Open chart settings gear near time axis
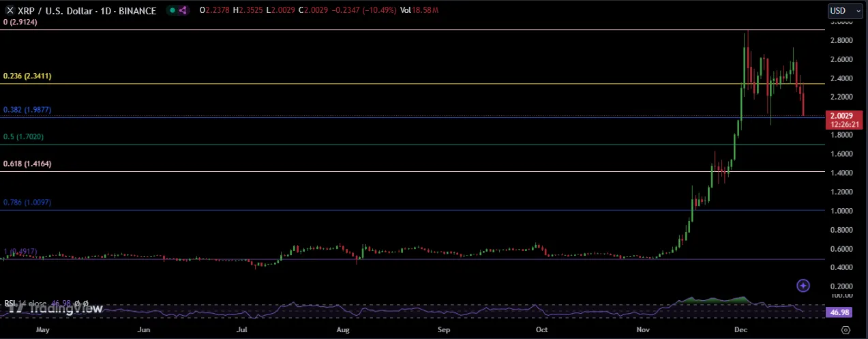 [x=845, y=329]
